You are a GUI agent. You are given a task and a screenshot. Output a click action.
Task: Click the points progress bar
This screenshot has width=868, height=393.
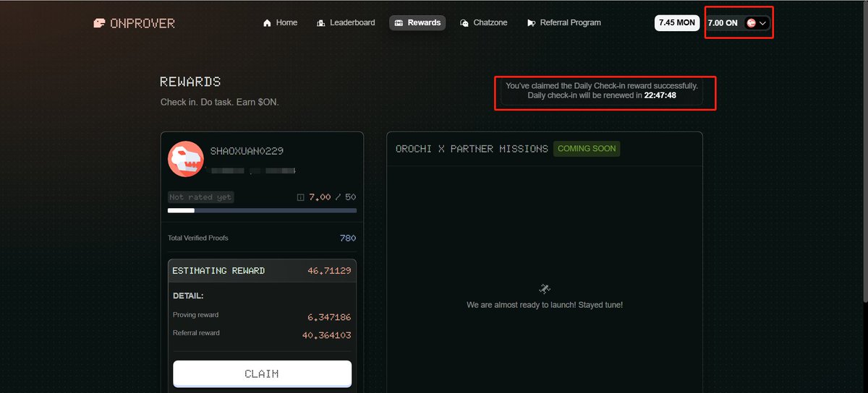click(x=262, y=211)
